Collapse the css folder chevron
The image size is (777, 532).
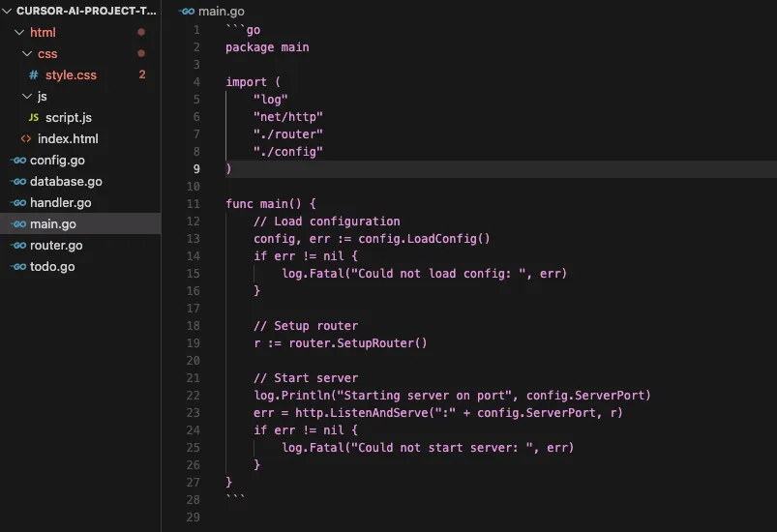pyautogui.click(x=27, y=53)
